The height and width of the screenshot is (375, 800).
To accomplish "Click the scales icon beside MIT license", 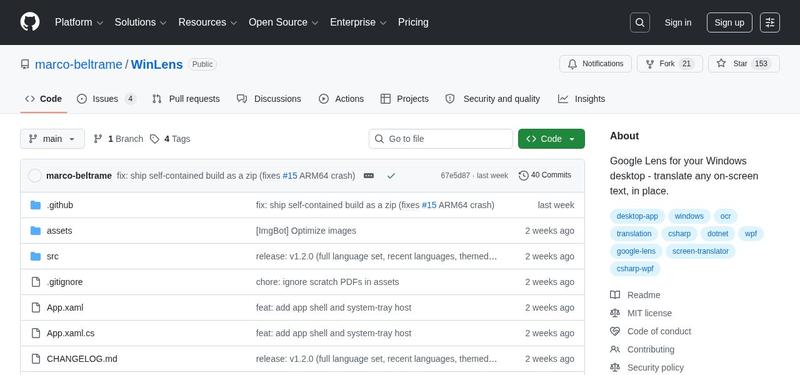I will click(x=615, y=313).
